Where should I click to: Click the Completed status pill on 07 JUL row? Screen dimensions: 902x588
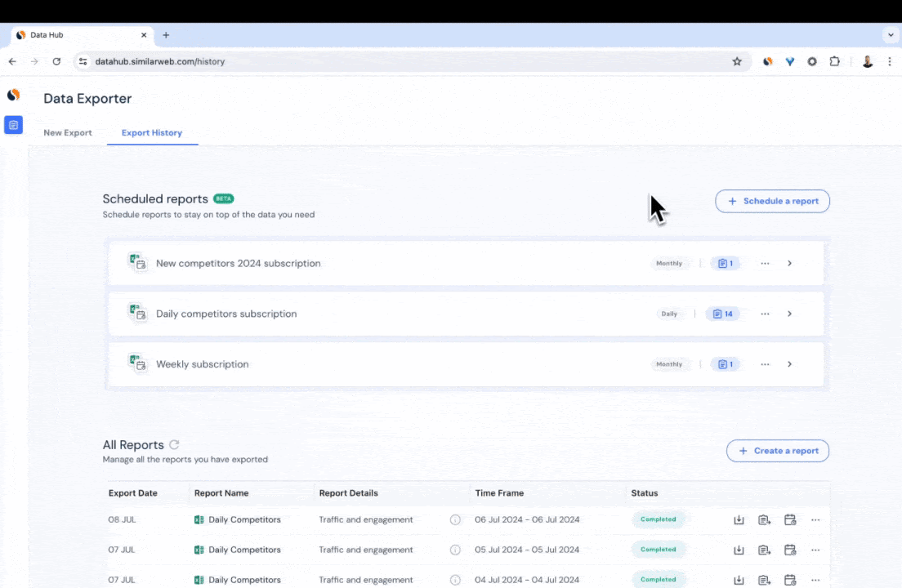click(658, 550)
